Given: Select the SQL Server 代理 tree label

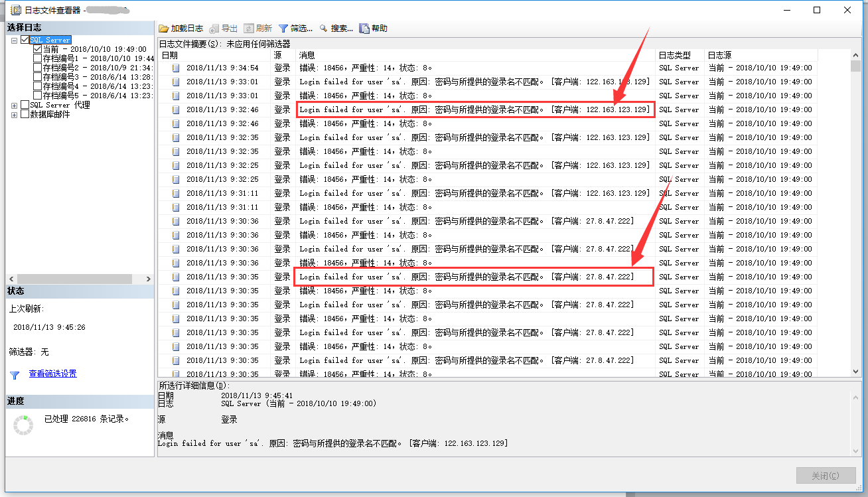Looking at the screenshot, I should point(60,105).
